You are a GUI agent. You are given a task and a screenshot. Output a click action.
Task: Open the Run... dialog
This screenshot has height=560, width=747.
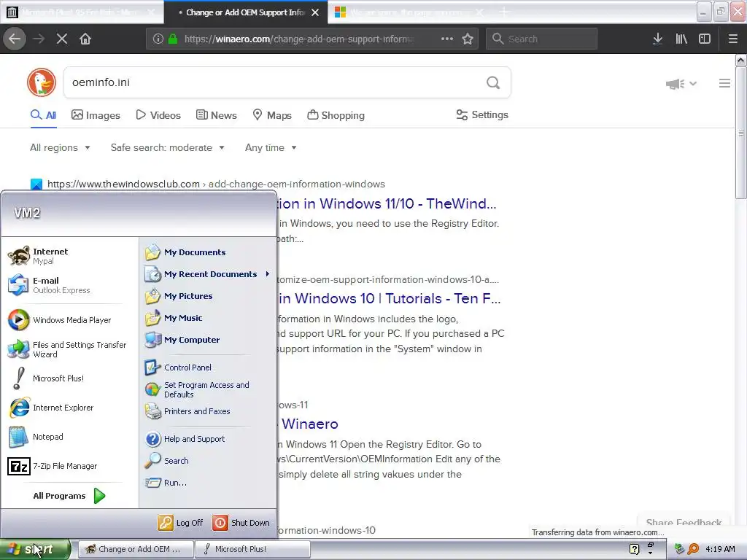(x=166, y=483)
